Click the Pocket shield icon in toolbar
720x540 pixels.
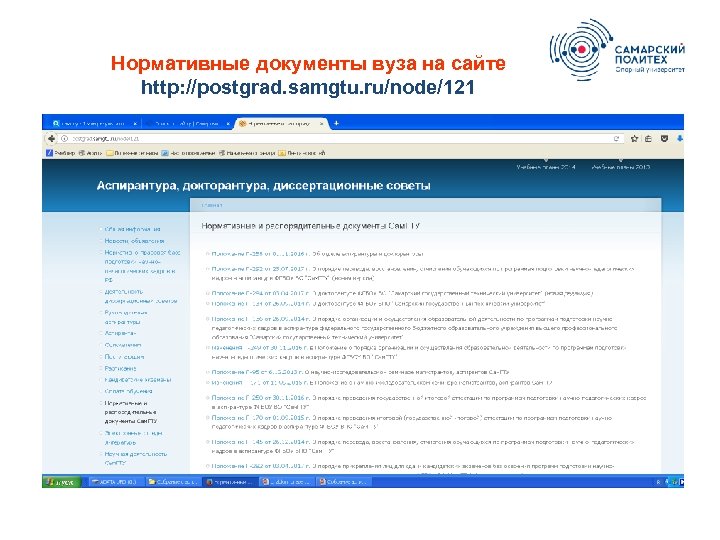(664, 138)
